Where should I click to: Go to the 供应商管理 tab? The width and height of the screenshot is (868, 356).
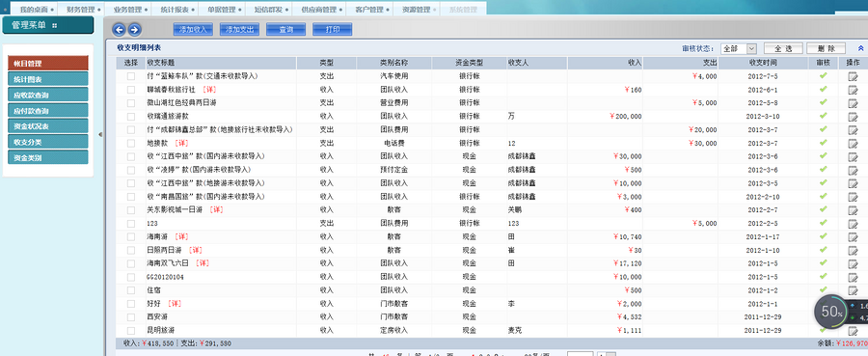pos(319,10)
